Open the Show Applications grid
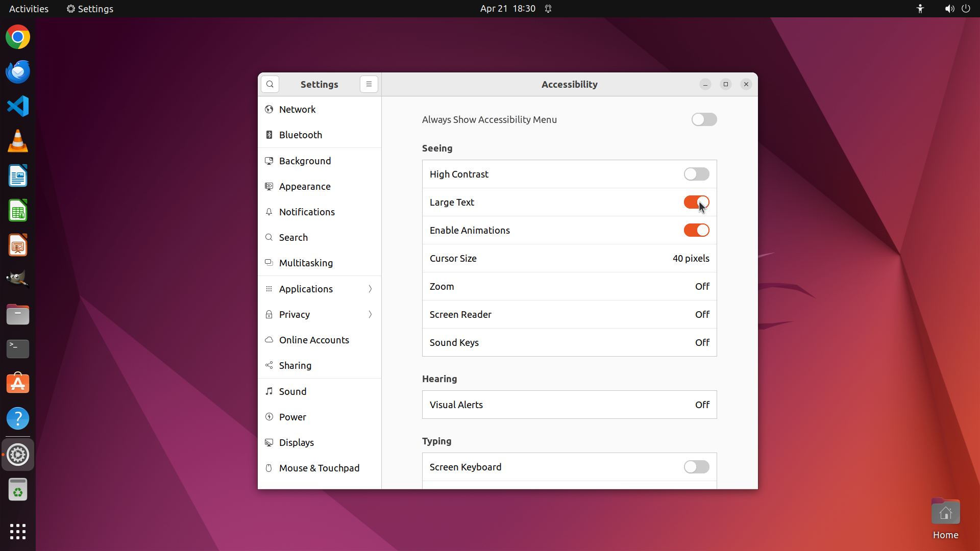 [18, 531]
